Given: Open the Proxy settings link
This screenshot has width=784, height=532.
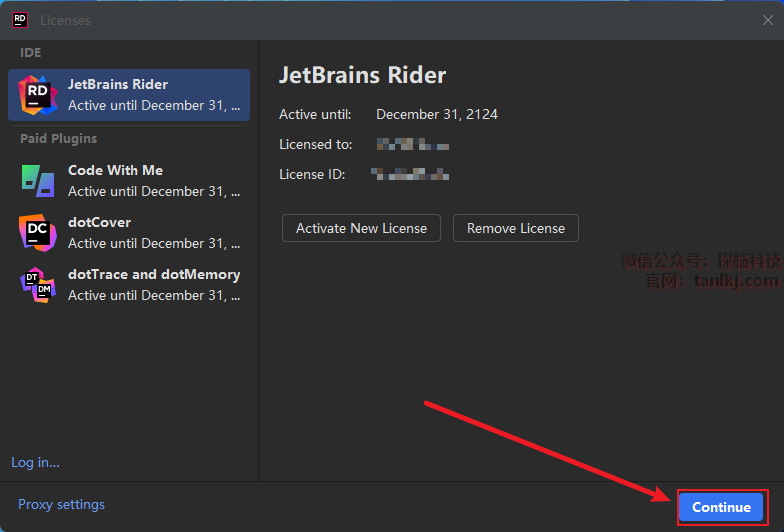Looking at the screenshot, I should tap(61, 504).
